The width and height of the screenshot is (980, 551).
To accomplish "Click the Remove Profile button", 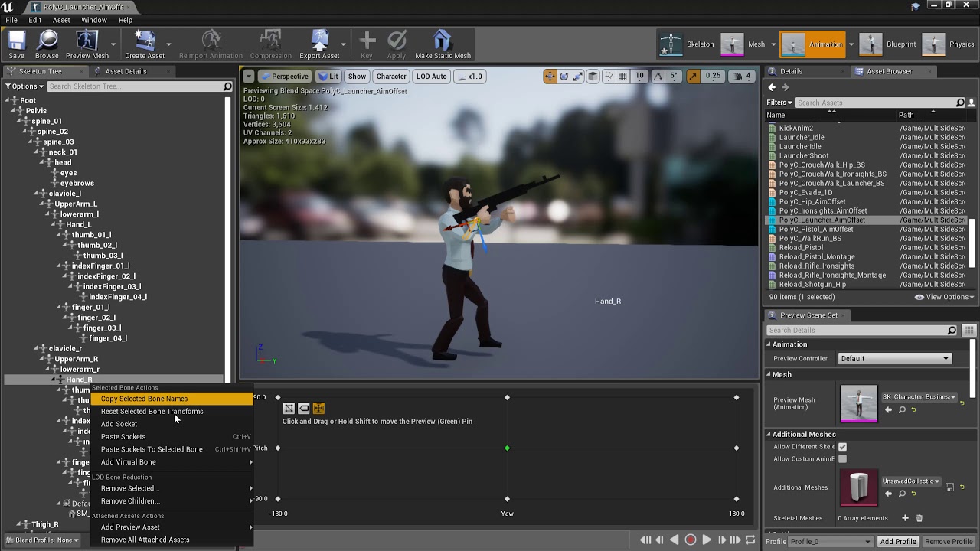I will (949, 541).
